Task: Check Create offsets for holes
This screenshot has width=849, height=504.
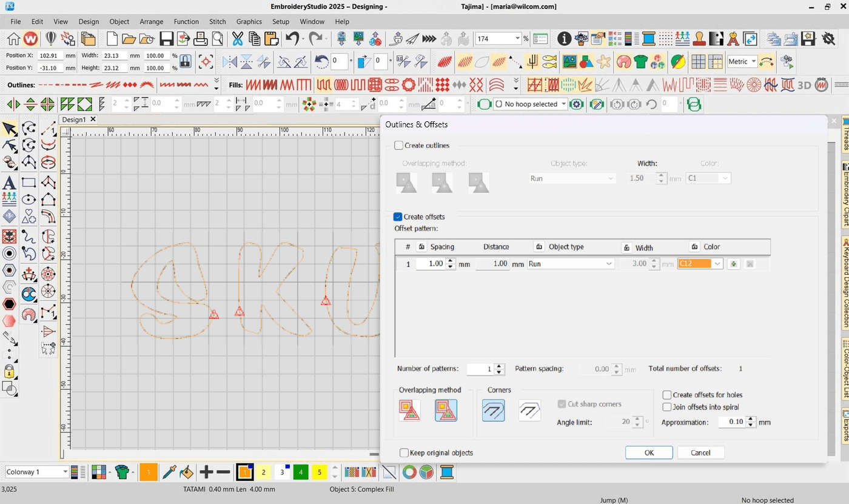Action: click(667, 395)
